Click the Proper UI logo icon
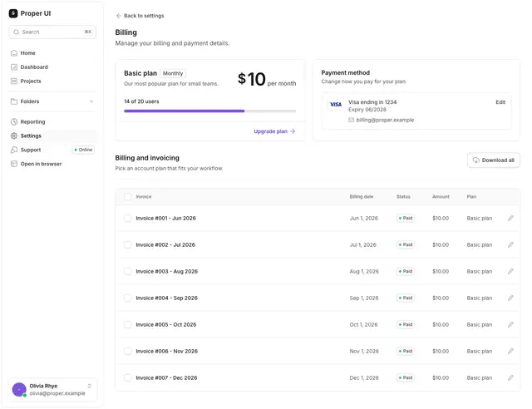 click(x=13, y=13)
